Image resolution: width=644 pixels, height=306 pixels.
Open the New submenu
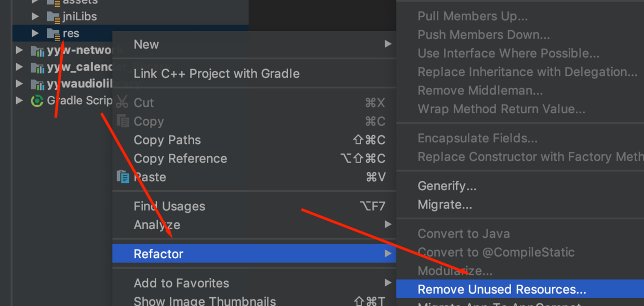[146, 44]
